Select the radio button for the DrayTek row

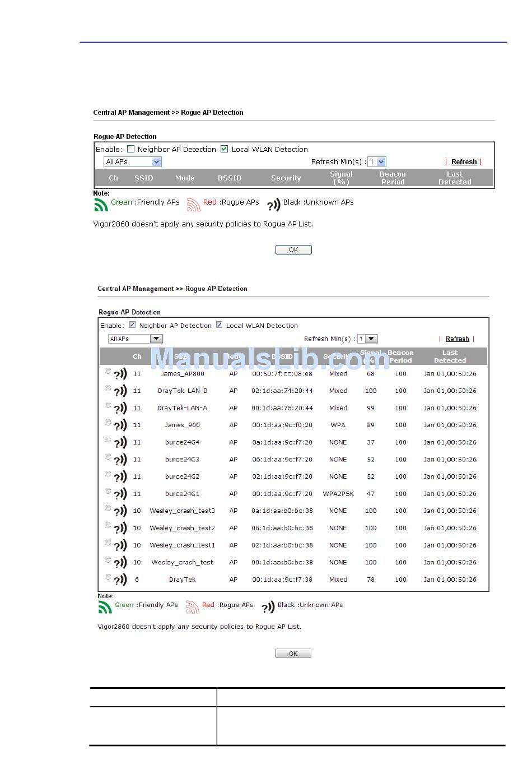[108, 577]
